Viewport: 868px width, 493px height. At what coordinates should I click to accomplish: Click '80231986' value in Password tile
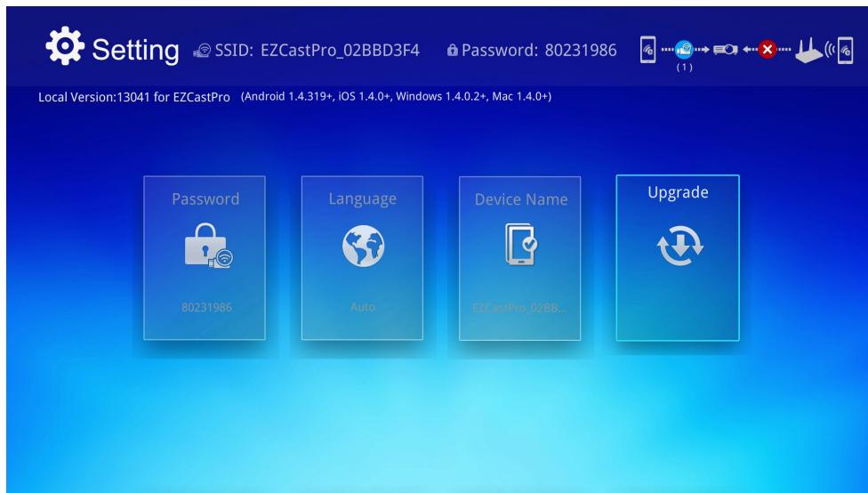coord(206,307)
